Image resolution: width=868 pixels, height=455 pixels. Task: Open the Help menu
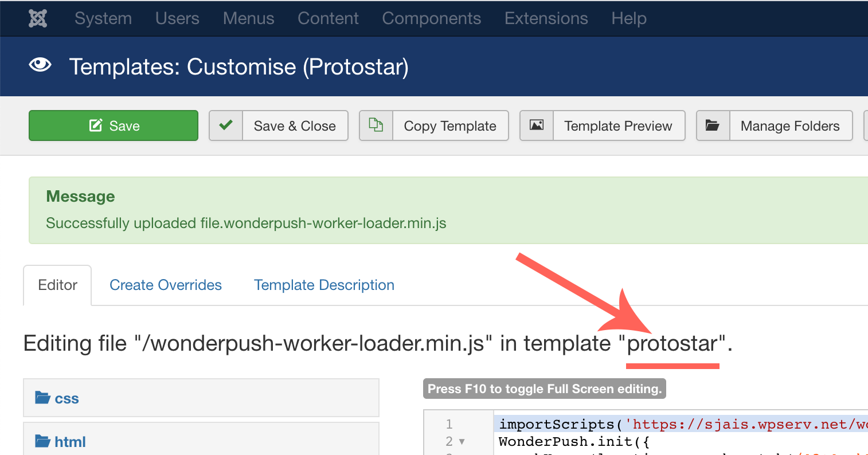[x=629, y=18]
